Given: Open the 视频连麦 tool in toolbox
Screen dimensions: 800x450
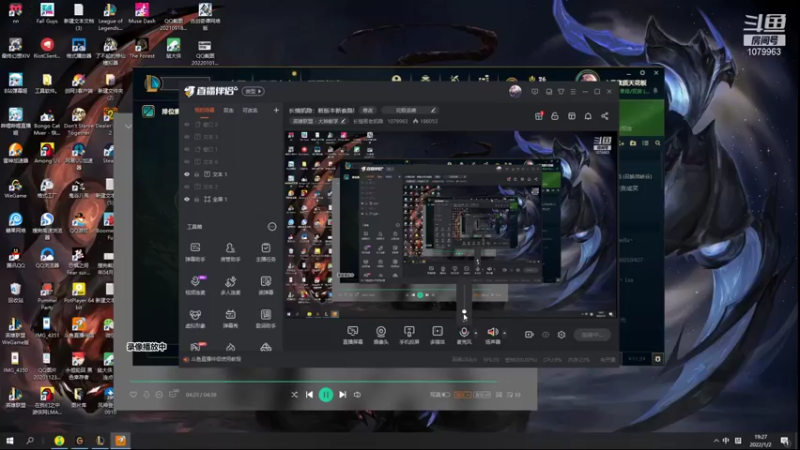Looking at the screenshot, I should coord(195,285).
